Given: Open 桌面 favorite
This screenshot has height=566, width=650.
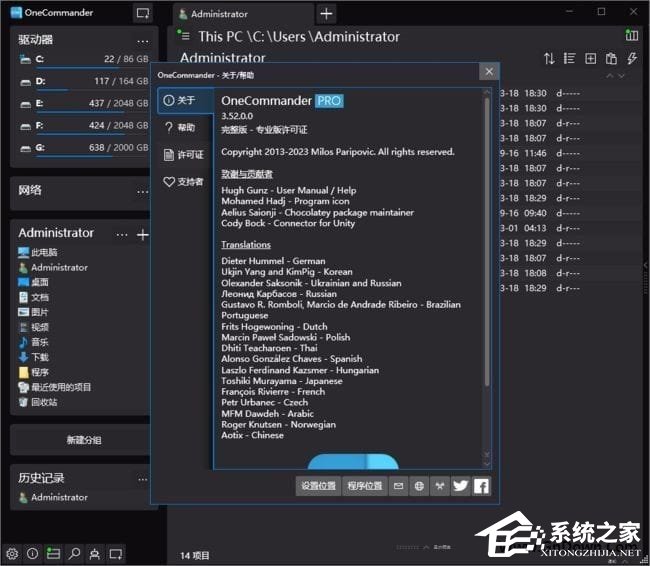Looking at the screenshot, I should tap(34, 282).
